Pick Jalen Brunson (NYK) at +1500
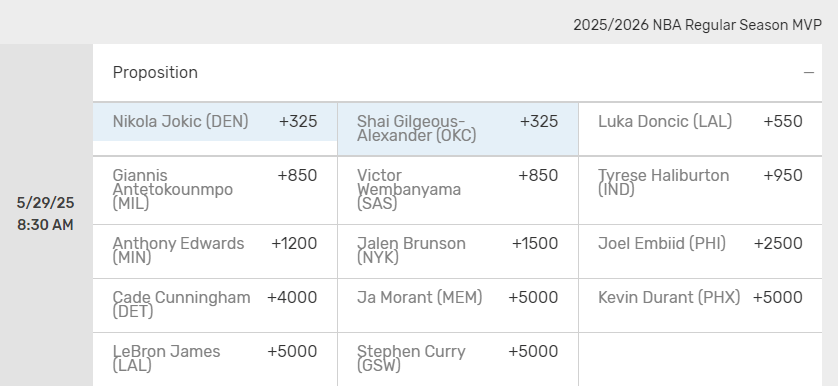 pyautogui.click(x=458, y=251)
